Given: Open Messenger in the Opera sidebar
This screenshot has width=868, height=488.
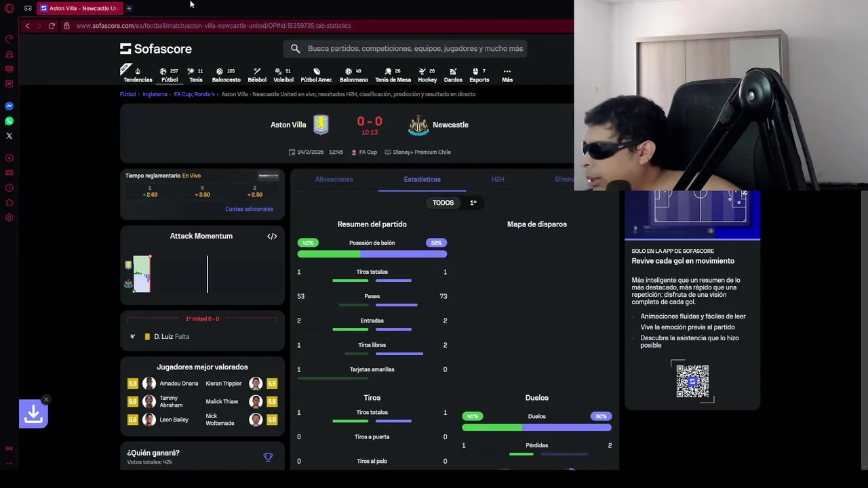Looking at the screenshot, I should (9, 106).
